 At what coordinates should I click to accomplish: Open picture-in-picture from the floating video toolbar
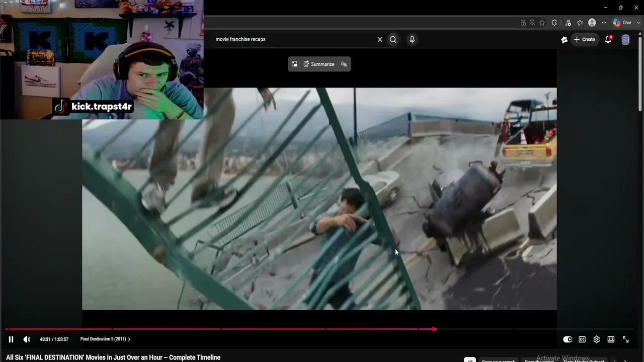coord(294,64)
